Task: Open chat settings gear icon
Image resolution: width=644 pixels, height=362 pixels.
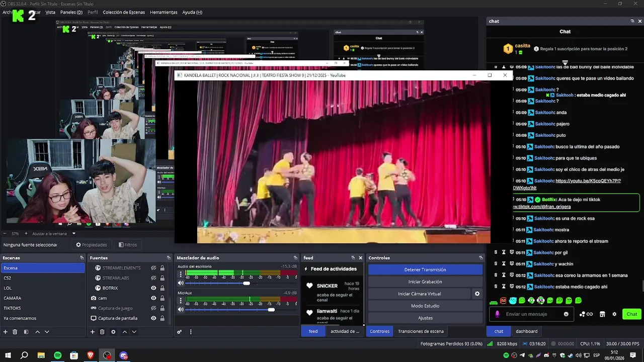Action: tap(614, 314)
